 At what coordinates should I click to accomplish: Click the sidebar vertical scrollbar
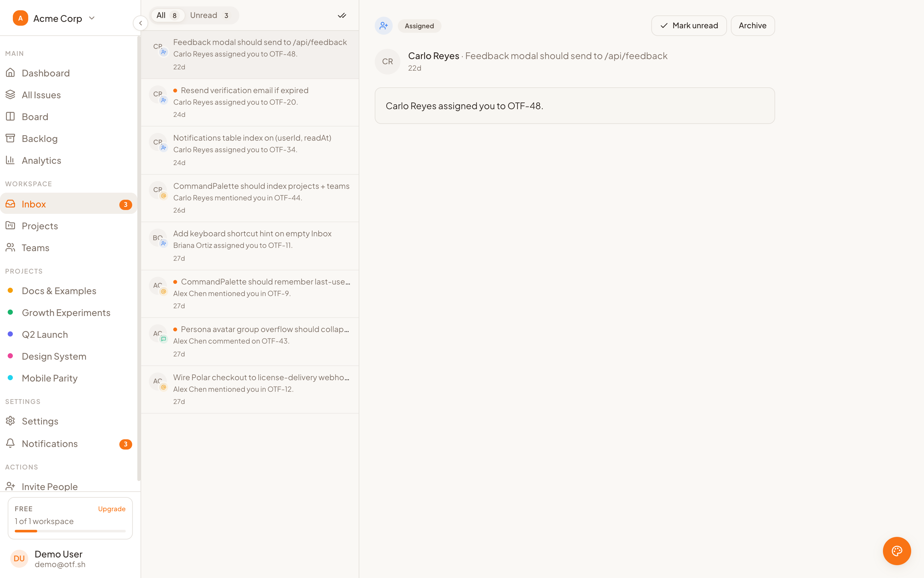139,258
